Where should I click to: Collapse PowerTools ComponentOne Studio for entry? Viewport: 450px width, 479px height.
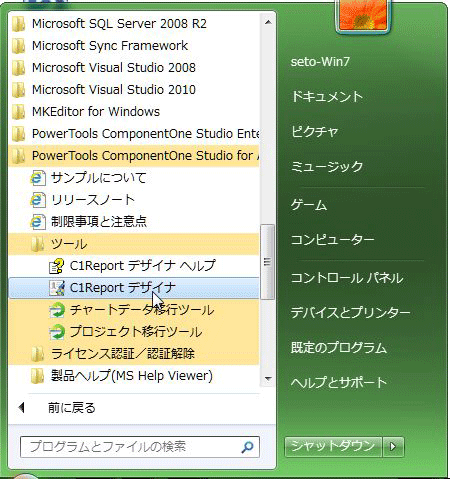click(x=134, y=156)
